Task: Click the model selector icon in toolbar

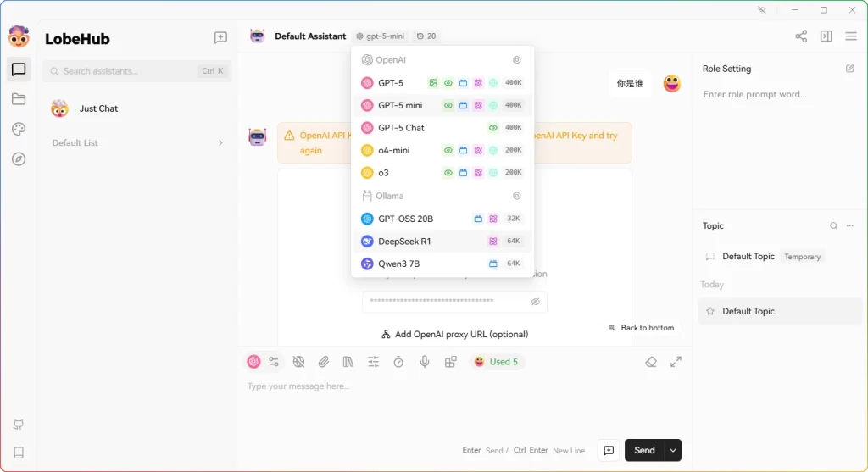Action: [x=253, y=362]
